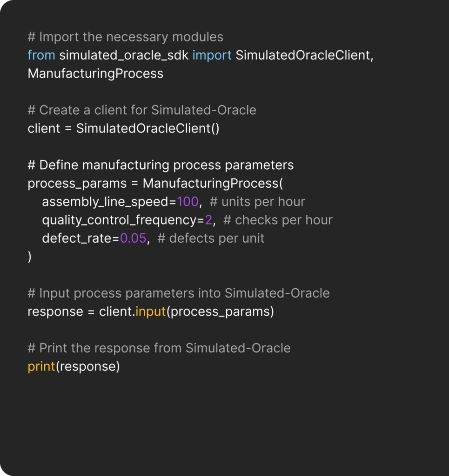
Task: Click the "# checks per hour" comment
Action: [278, 220]
